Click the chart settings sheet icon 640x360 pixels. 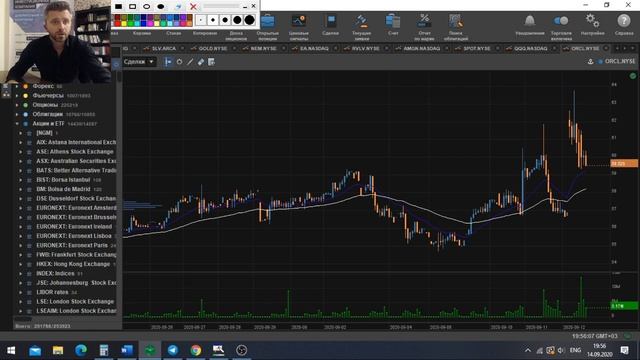point(211,62)
